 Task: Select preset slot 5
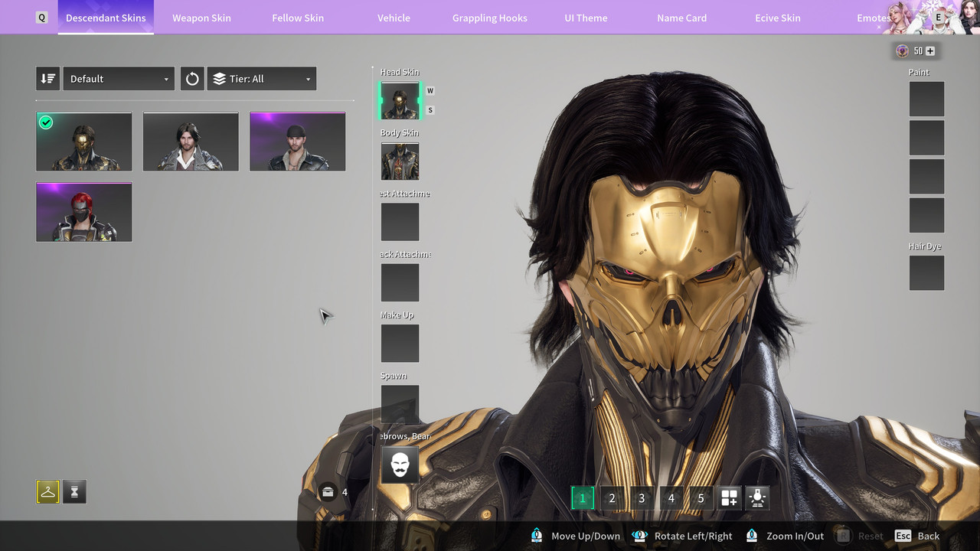click(701, 498)
